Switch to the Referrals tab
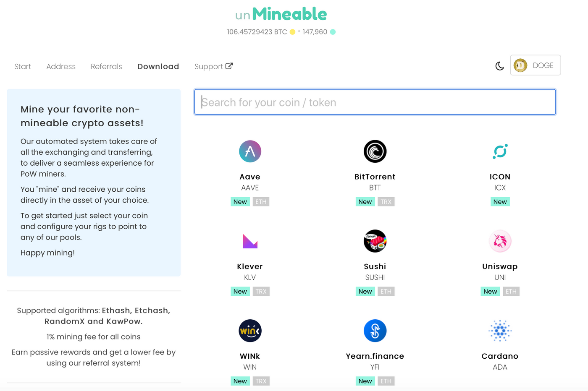The width and height of the screenshot is (588, 391). tap(106, 67)
